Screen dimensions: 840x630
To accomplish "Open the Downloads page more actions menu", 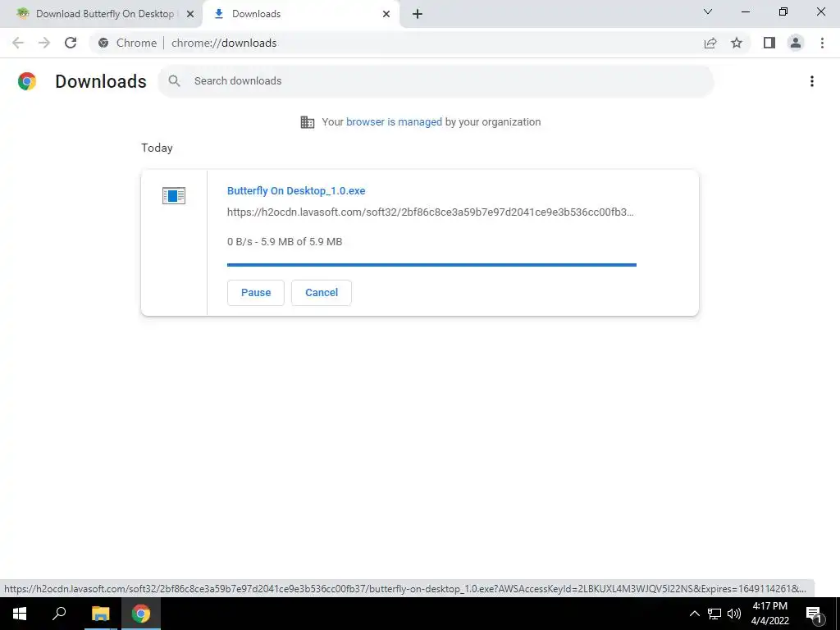I will 812,81.
